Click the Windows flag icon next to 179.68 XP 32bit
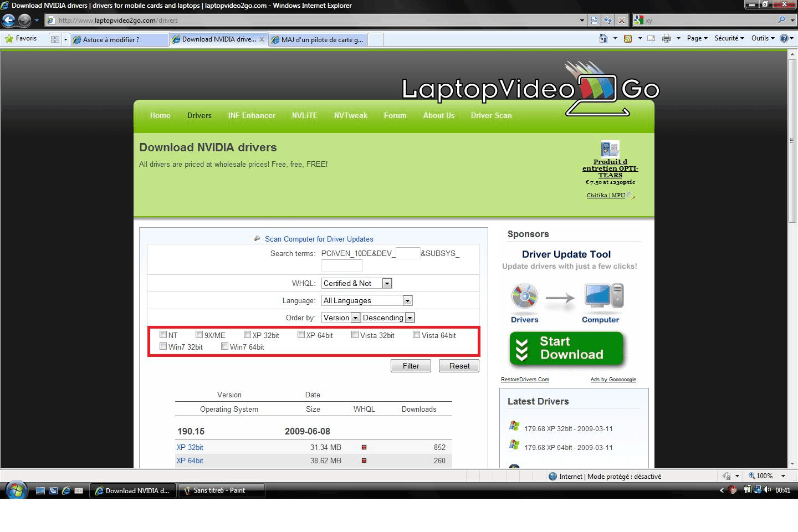Image resolution: width=798 pixels, height=532 pixels. click(514, 426)
